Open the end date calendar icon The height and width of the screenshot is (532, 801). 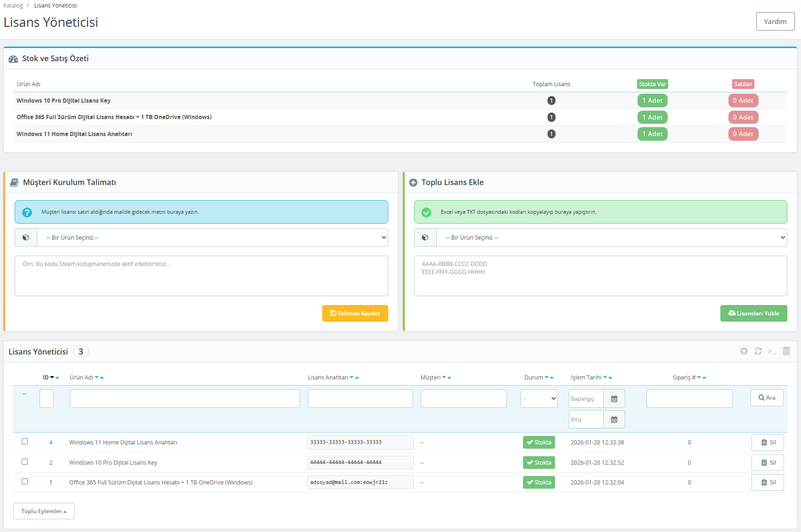[614, 419]
